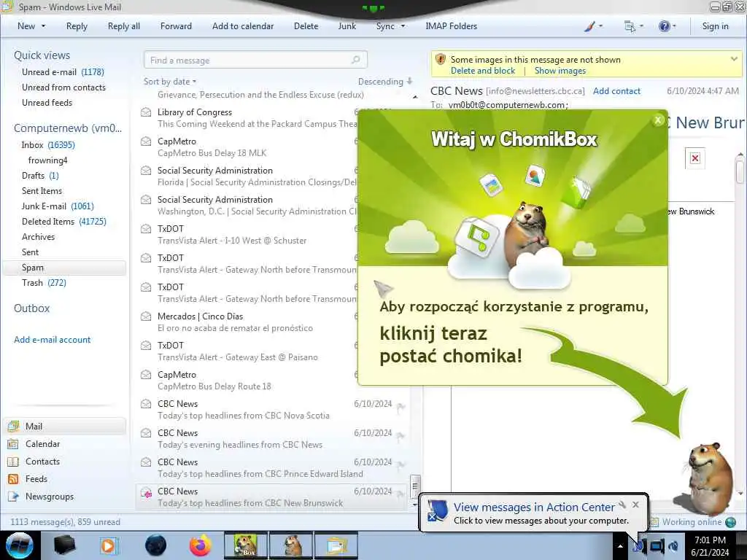
Task: Open Firefox from the taskbar
Action: tap(201, 545)
